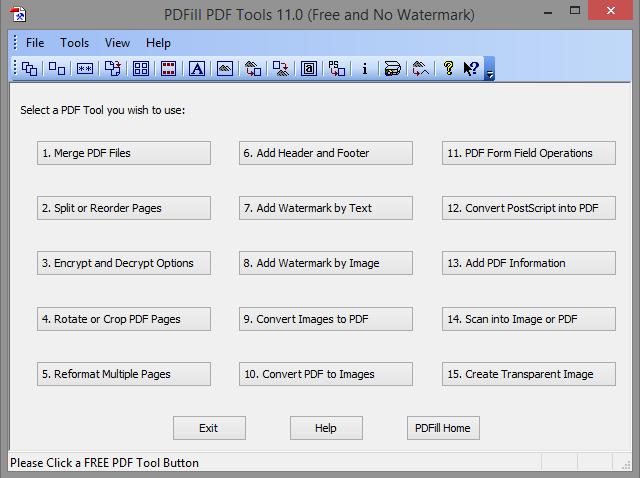Click the yellow question mark Help icon
Viewport: 640px width, 478px height.
tap(449, 69)
